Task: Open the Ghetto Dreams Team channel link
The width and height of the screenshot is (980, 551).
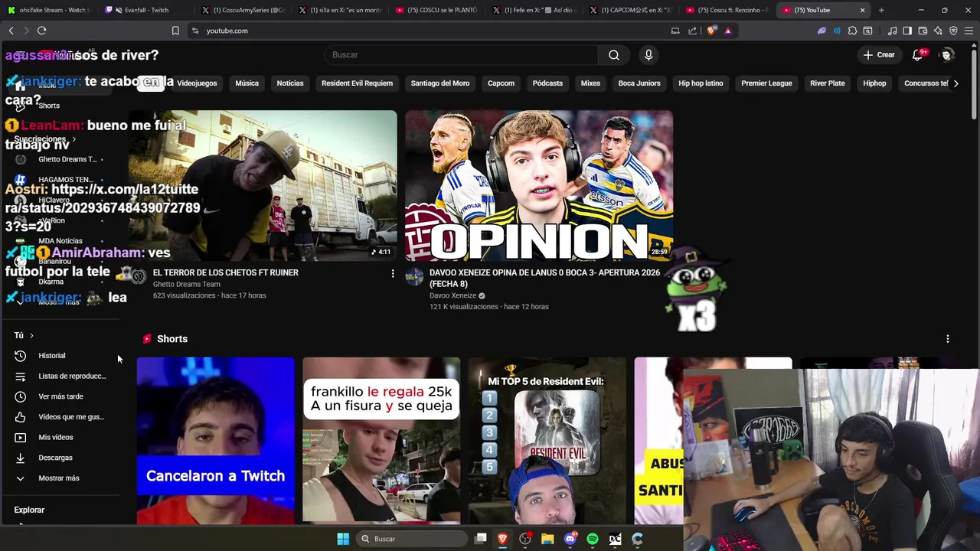Action: coord(186,285)
